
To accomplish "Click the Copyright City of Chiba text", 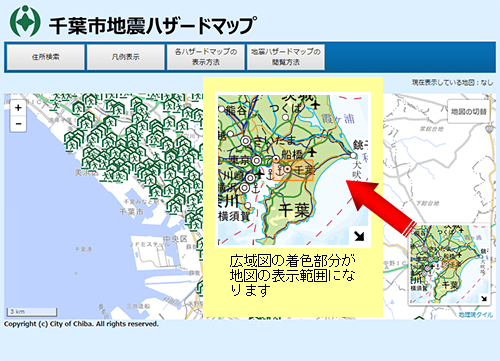I will pos(81,324).
